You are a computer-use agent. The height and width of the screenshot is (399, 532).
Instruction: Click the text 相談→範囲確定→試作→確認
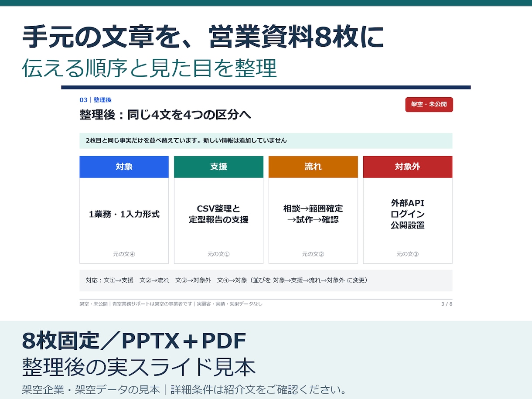(x=313, y=214)
